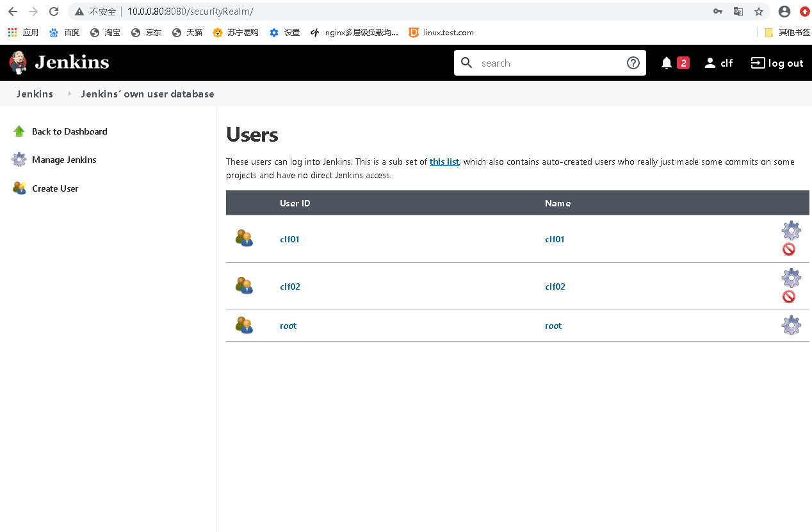812x532 pixels.
Task: Delete user clf01 via red icon
Action: [x=789, y=249]
